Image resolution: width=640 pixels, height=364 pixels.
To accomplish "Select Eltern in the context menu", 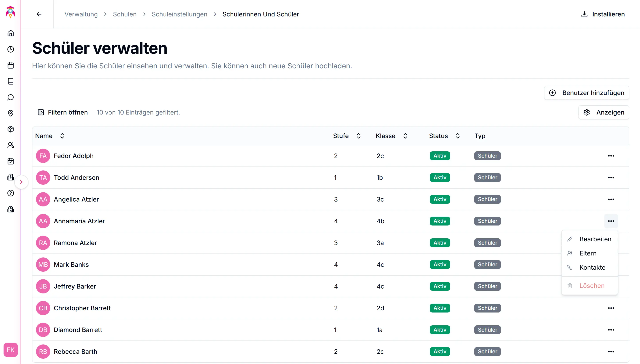I will point(588,253).
